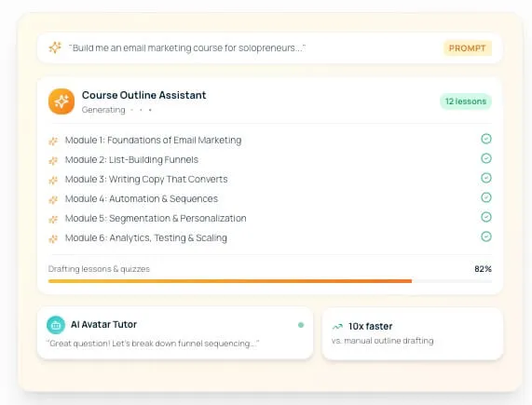
Task: Select "Module 5: Segmentation & Personalization"
Action: 156,218
